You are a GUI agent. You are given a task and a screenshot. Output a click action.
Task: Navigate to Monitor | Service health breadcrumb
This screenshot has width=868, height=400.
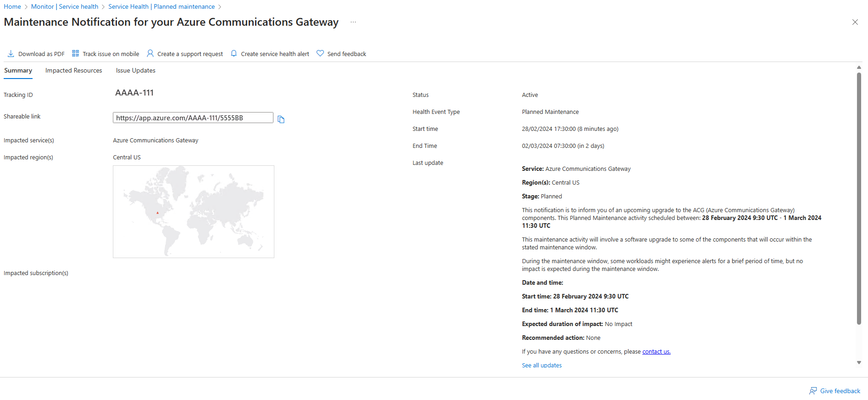[65, 6]
